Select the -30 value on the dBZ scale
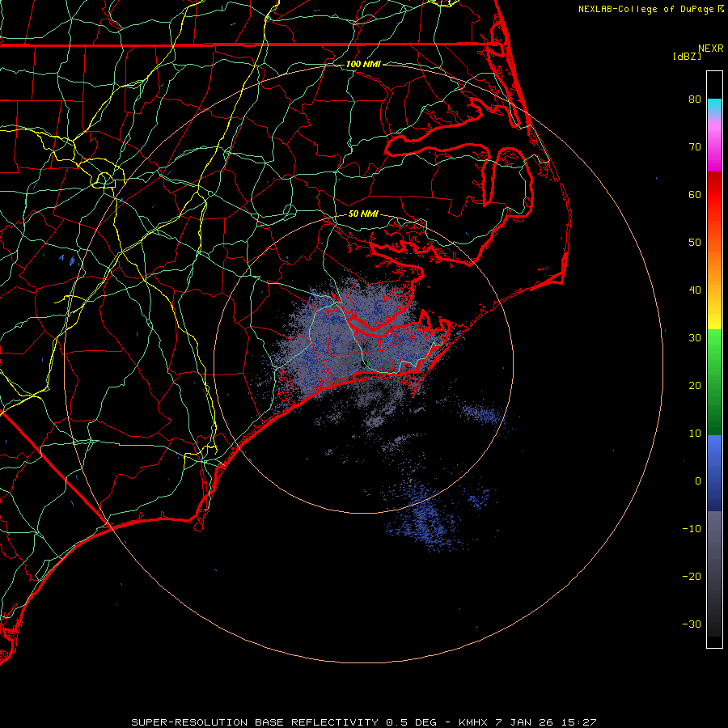Screen dimensions: 728x728 [x=692, y=624]
